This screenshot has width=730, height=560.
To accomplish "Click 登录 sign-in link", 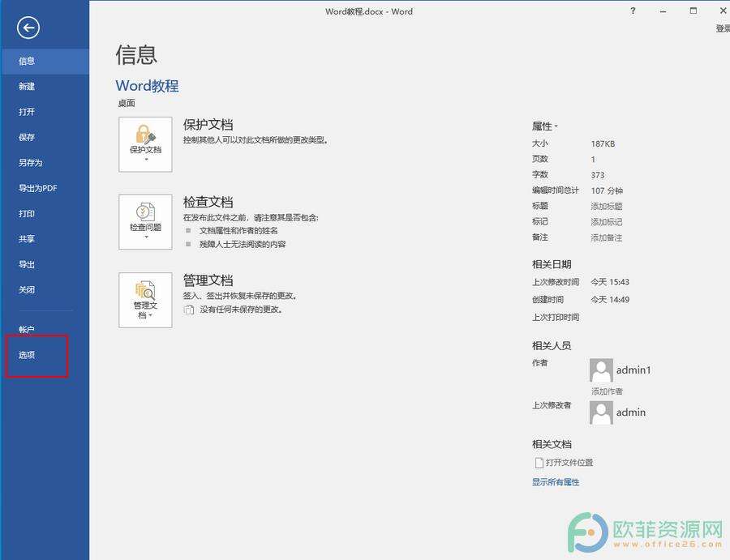I will point(723,29).
